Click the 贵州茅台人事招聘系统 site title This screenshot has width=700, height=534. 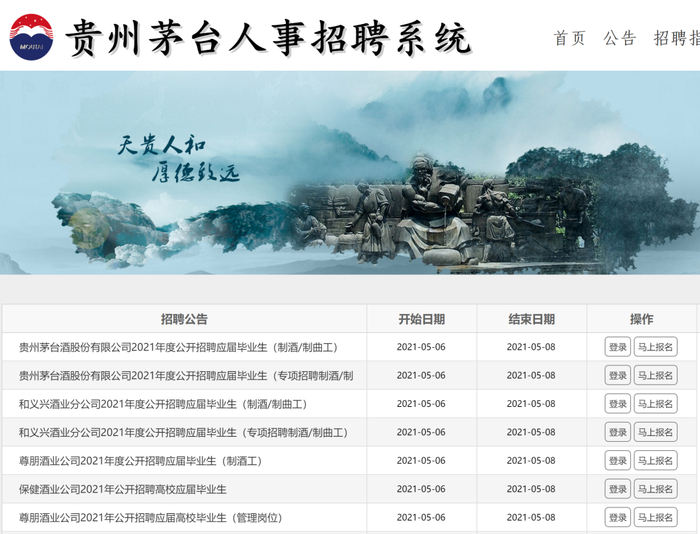coord(268,38)
